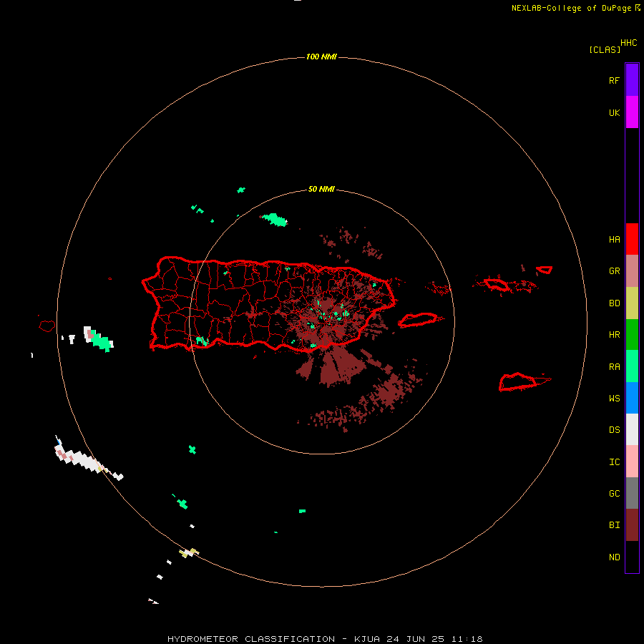Click the Mona island outline
The height and width of the screenshot is (644, 644).
pos(47,326)
